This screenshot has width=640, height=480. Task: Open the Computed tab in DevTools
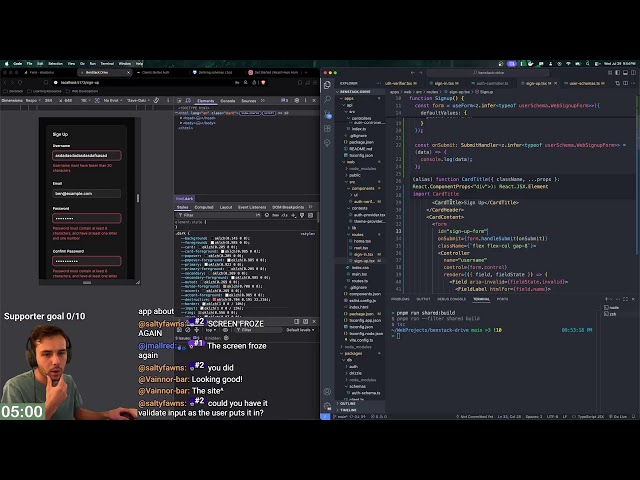click(x=204, y=207)
